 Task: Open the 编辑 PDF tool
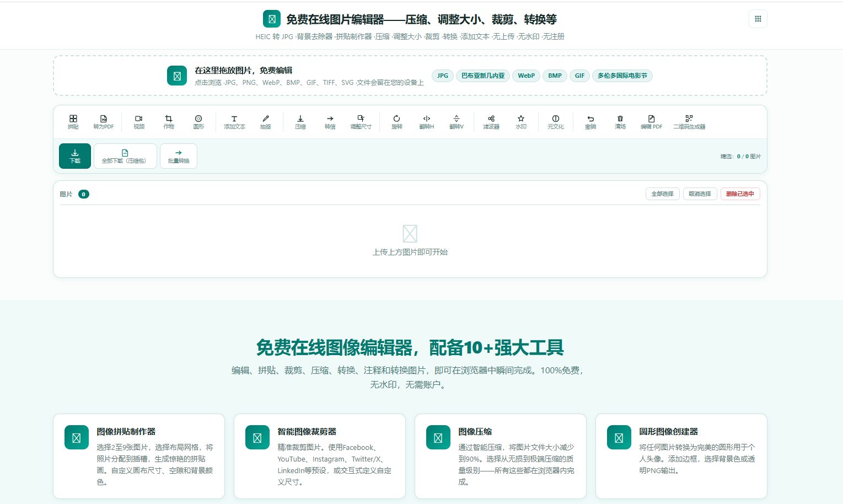(651, 122)
